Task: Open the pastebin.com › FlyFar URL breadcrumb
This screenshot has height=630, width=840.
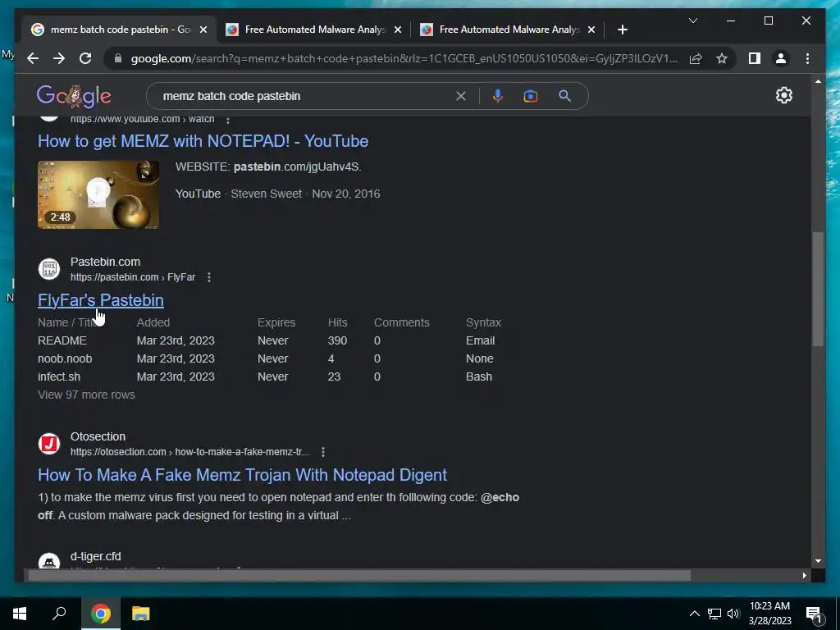Action: pos(133,277)
